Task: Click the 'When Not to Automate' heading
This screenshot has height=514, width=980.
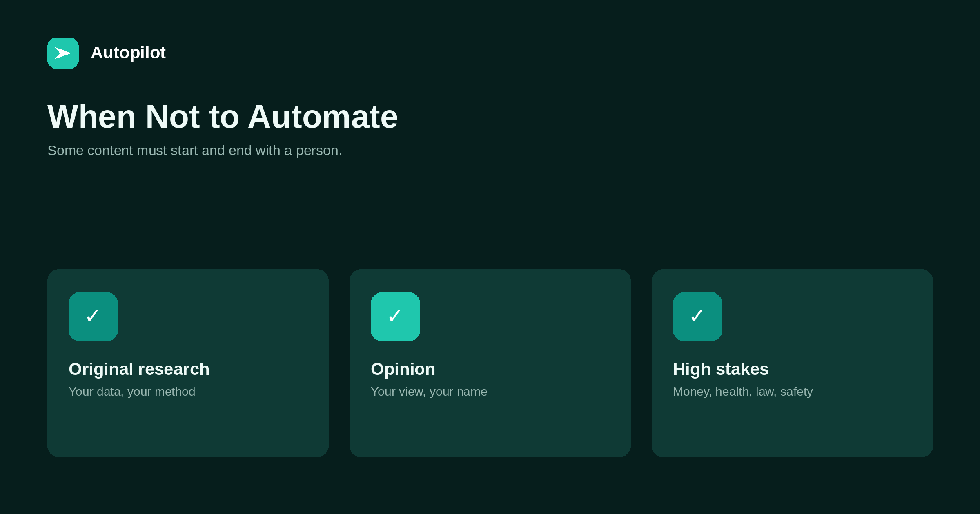Action: 223,117
